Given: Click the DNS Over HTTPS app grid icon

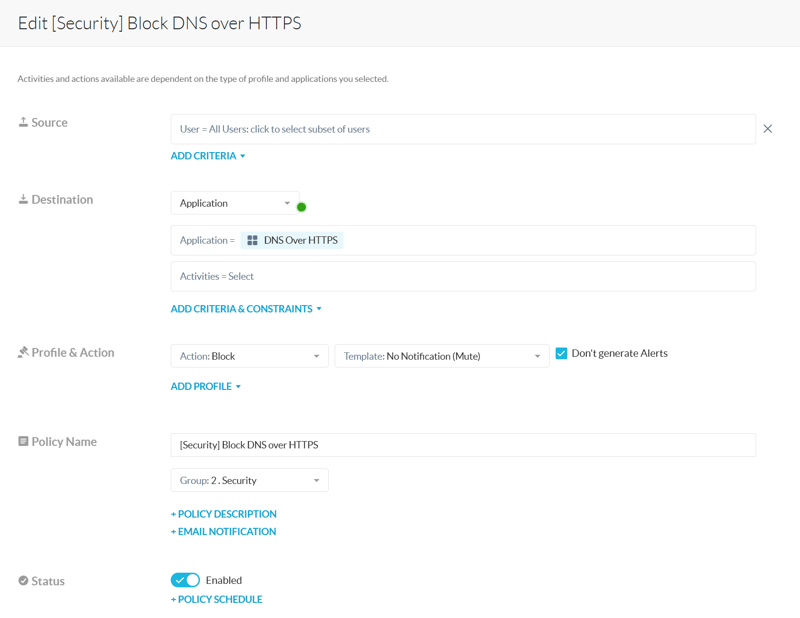Looking at the screenshot, I should pos(252,240).
